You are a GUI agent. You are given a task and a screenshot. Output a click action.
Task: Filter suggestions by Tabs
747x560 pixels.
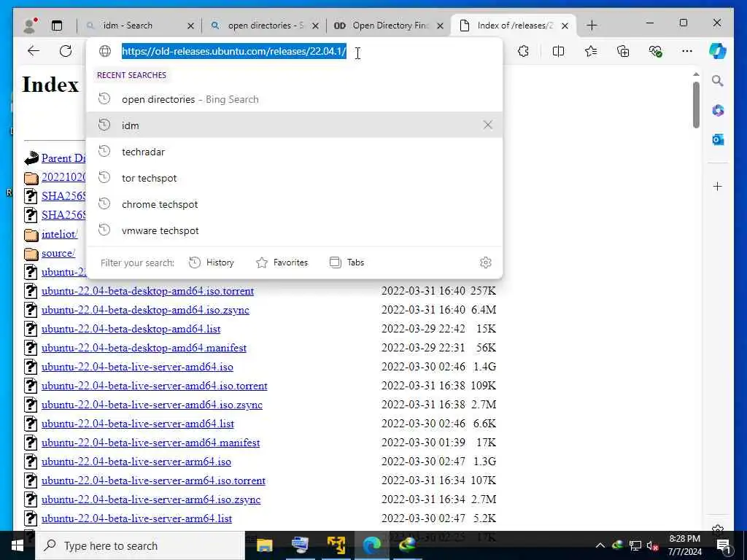click(x=347, y=262)
